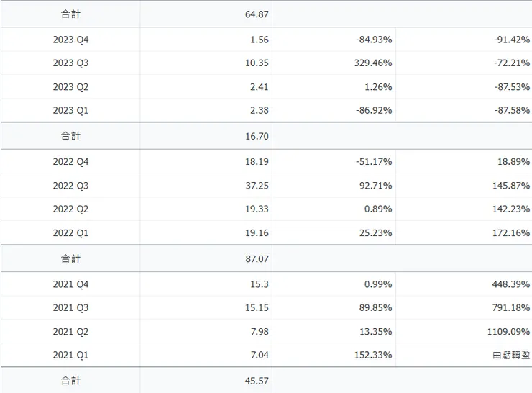
Task: Select the 87.07 total cell
Action: coord(257,258)
